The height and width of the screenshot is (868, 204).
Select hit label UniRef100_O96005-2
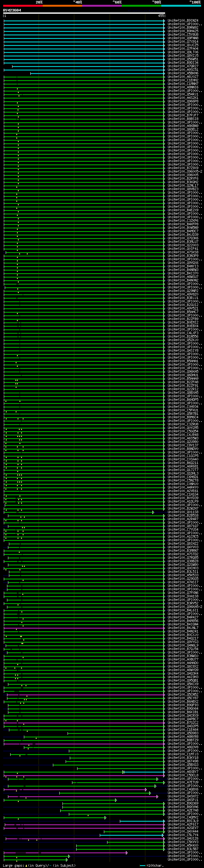click(x=185, y=171)
